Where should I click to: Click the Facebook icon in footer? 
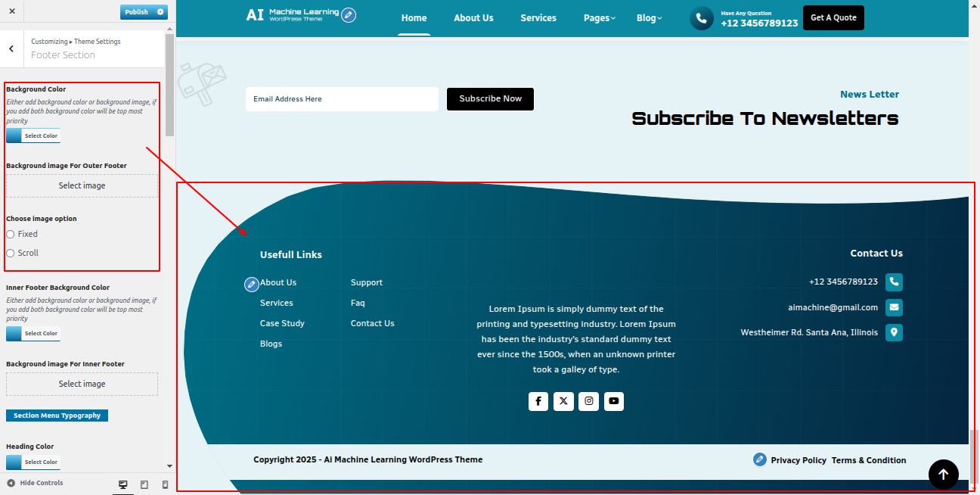click(x=538, y=401)
